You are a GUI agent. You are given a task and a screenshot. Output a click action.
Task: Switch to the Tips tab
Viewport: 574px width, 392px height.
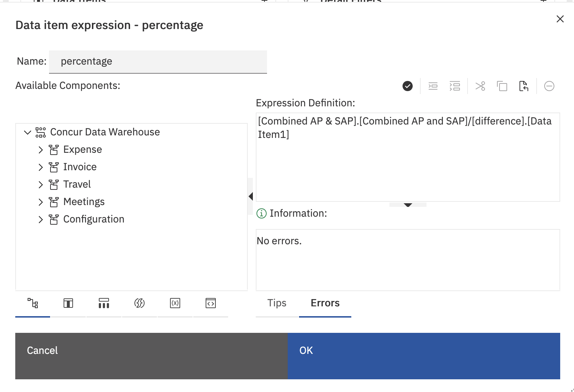[277, 303]
